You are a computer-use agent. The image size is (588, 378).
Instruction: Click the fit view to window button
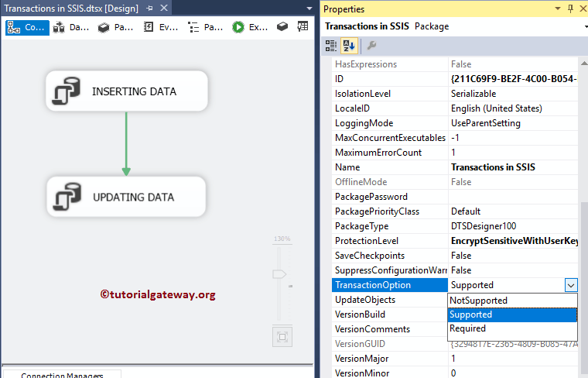[x=282, y=337]
